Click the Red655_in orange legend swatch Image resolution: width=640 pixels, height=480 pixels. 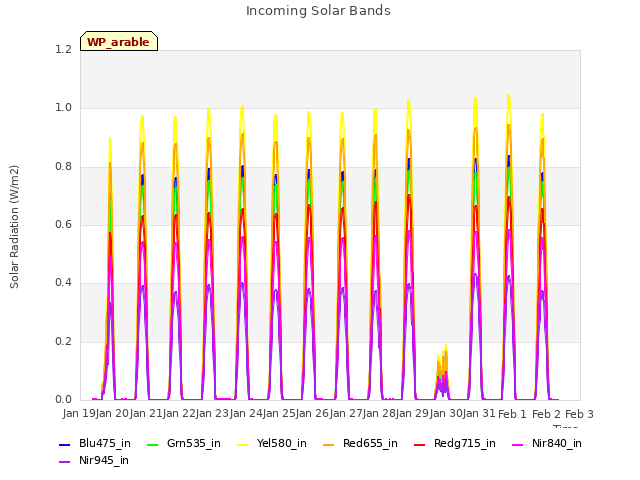point(329,444)
